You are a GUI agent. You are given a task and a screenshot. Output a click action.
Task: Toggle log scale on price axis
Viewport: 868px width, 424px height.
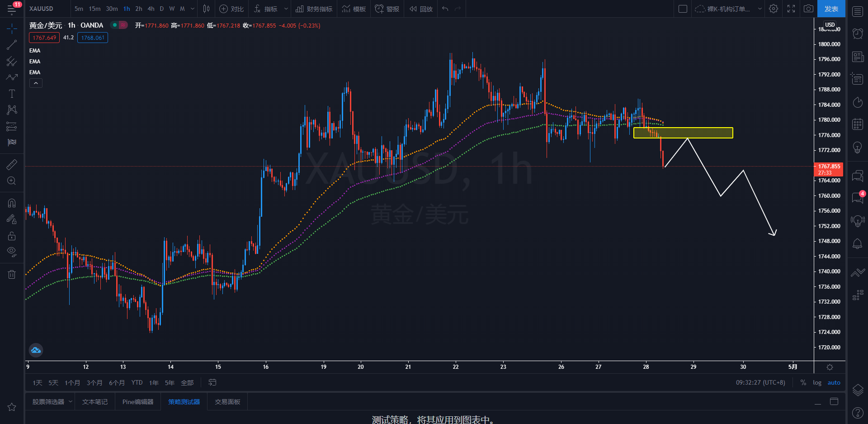(817, 383)
